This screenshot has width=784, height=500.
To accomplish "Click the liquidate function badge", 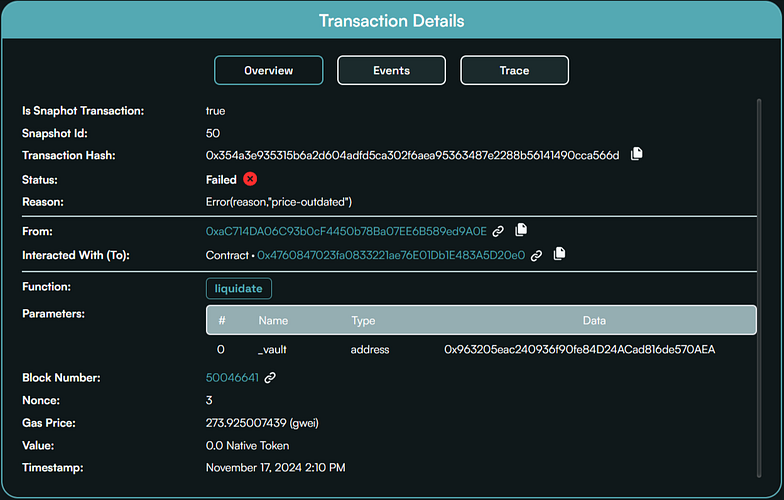I will click(238, 288).
